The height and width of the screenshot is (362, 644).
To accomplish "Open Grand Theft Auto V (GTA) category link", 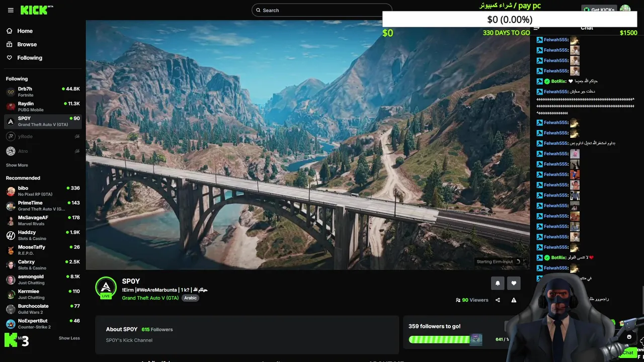I will 150,298.
